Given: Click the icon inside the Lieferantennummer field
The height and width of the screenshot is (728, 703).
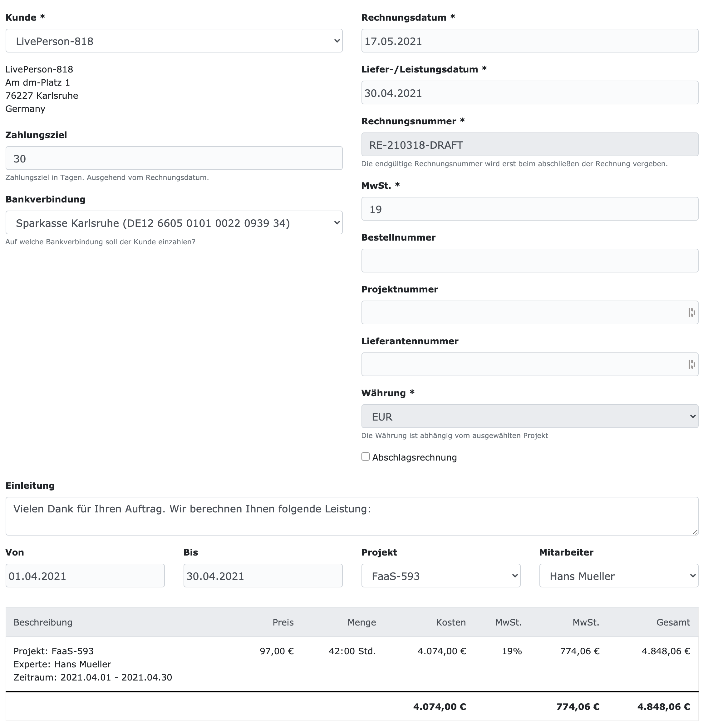Looking at the screenshot, I should click(691, 364).
